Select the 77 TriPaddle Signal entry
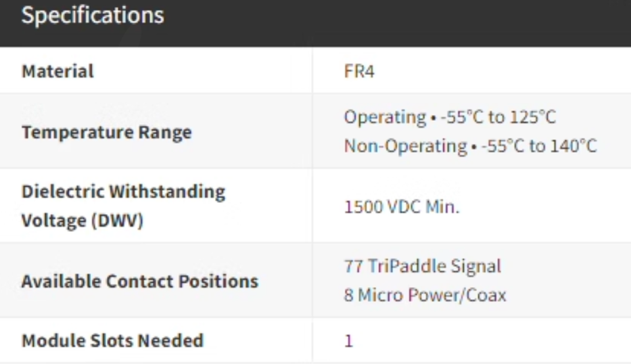 pos(422,266)
